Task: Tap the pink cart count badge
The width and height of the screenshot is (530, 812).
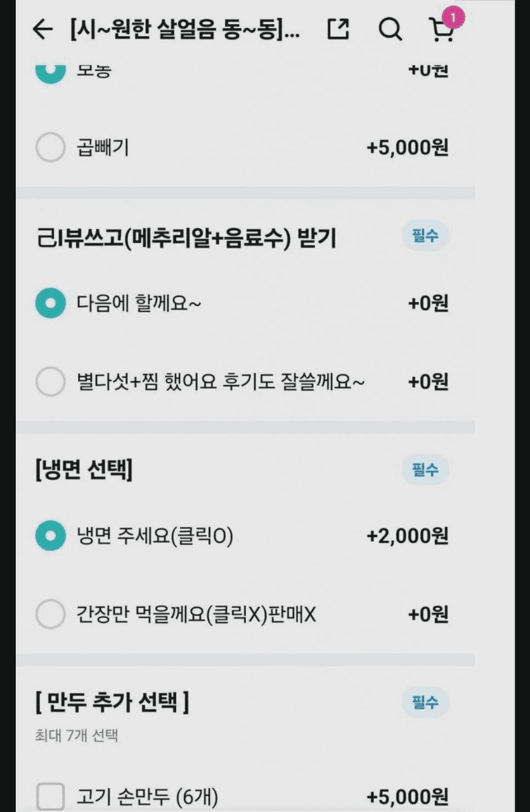Action: point(453,17)
